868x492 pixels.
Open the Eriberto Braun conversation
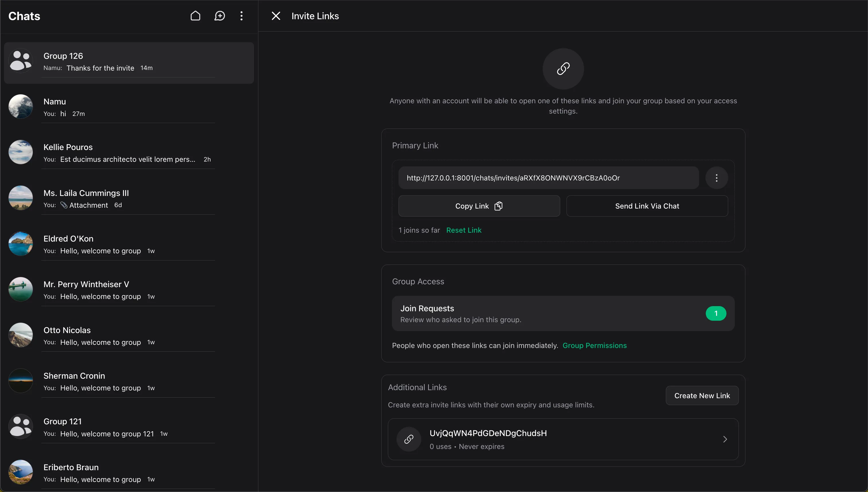click(129, 473)
